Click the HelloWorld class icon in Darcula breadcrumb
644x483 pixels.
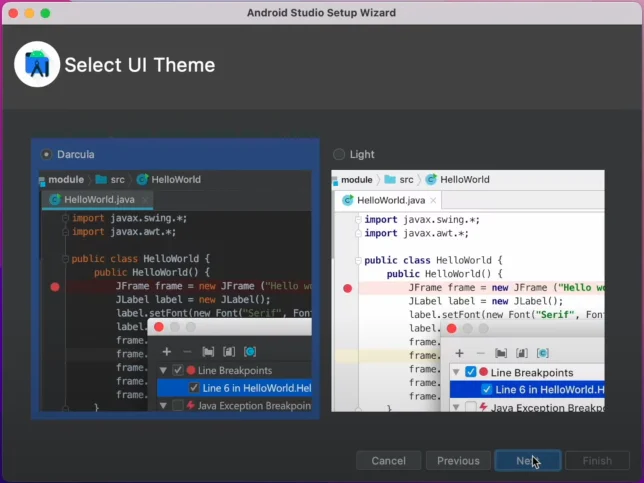pos(143,180)
